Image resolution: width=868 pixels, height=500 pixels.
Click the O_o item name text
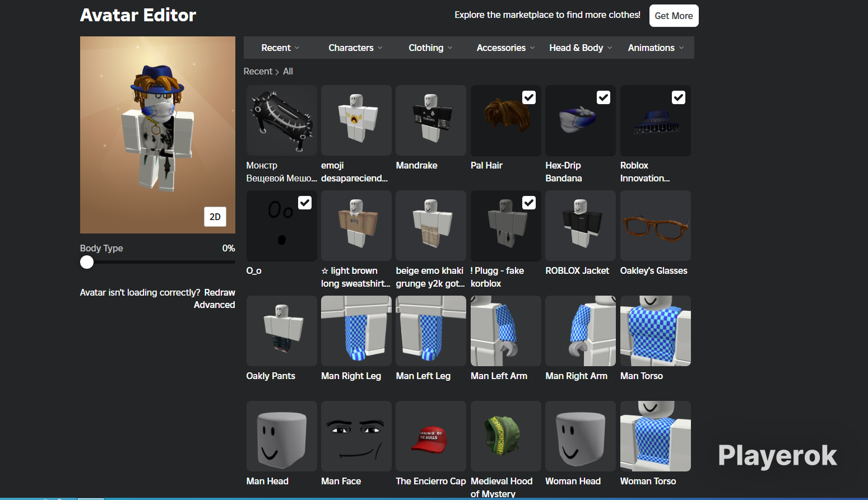(x=254, y=270)
